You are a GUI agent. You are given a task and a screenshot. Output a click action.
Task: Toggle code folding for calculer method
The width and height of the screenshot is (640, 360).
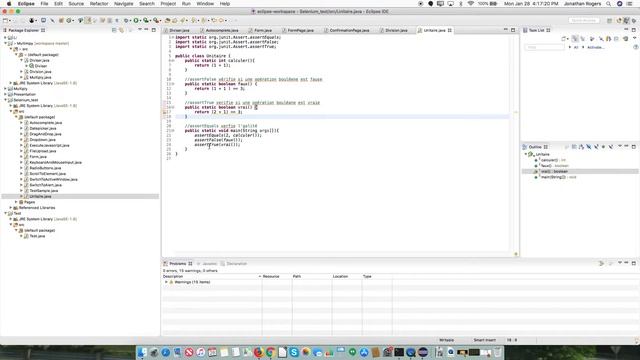pyautogui.click(x=173, y=60)
